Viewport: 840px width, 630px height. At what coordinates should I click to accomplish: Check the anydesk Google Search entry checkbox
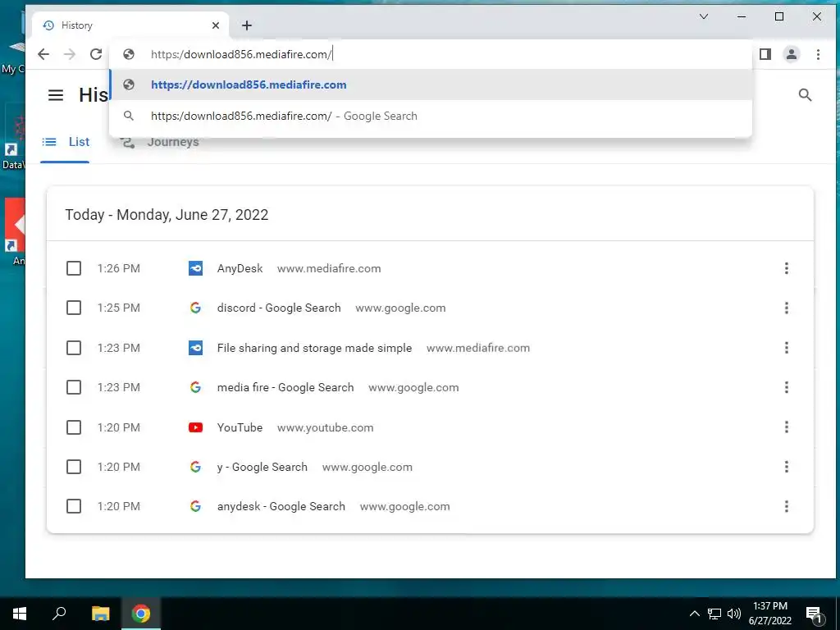[x=73, y=506]
